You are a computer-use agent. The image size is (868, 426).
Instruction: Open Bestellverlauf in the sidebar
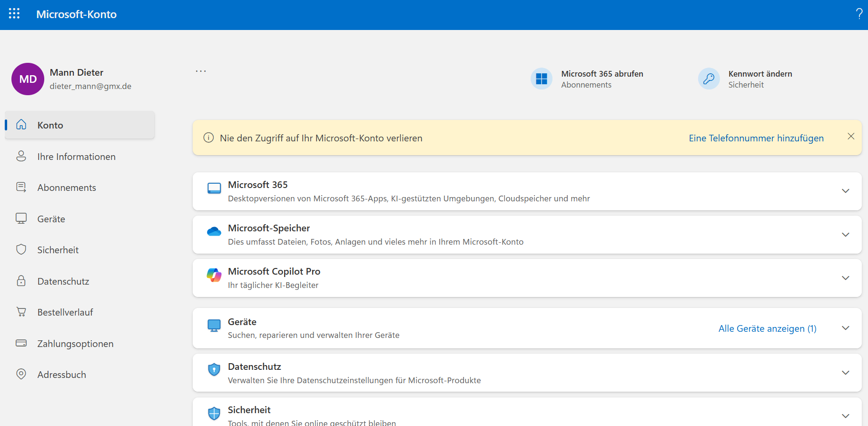(x=79, y=312)
